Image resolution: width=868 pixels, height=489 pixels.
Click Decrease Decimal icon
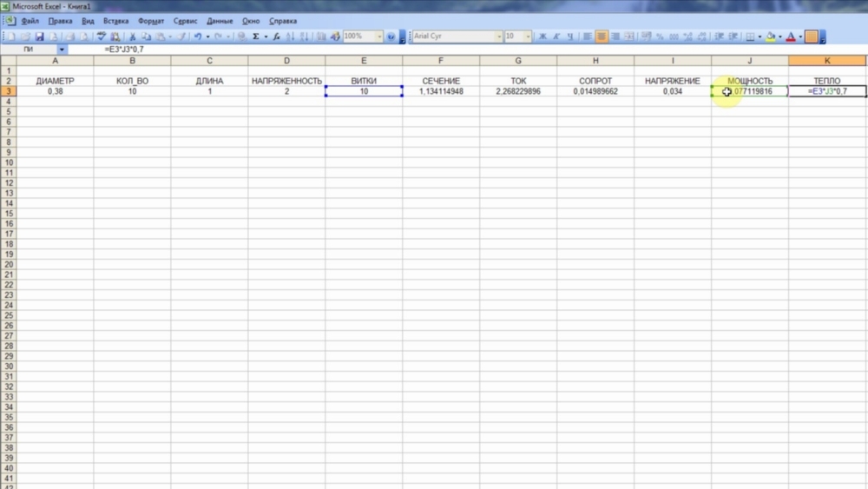[702, 36]
